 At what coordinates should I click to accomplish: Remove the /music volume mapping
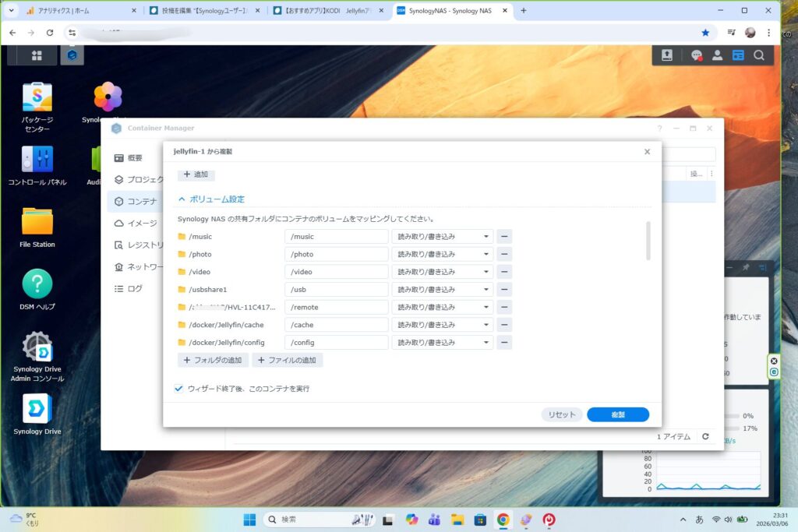coord(504,236)
